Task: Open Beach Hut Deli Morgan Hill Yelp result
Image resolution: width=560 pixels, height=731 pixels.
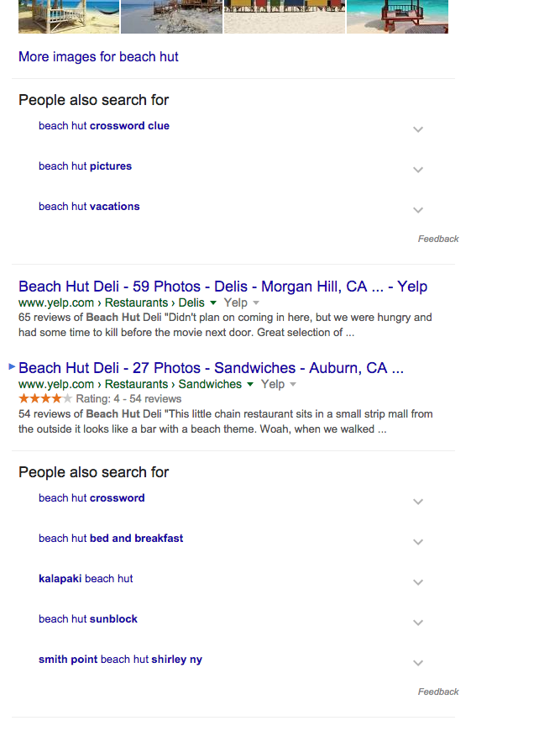Action: click(x=222, y=287)
